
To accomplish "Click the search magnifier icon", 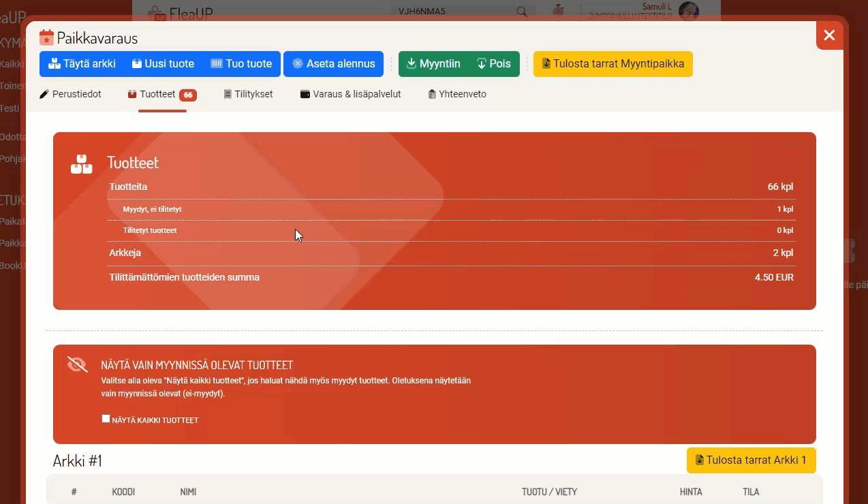I will pyautogui.click(x=522, y=12).
